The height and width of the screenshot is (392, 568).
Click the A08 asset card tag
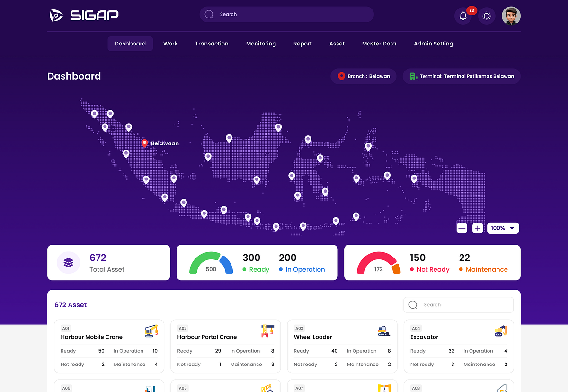416,388
